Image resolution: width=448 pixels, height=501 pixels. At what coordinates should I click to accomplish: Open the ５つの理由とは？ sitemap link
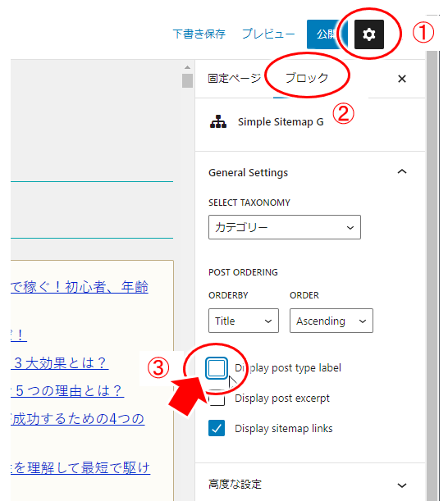[67, 391]
